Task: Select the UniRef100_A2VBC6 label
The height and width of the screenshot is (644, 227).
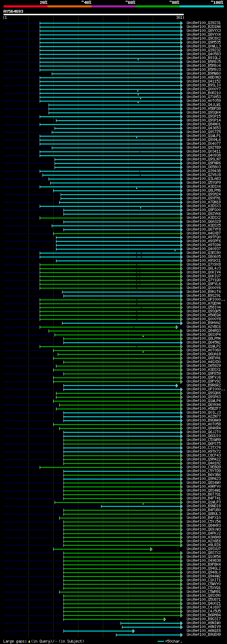Action: pos(204,327)
